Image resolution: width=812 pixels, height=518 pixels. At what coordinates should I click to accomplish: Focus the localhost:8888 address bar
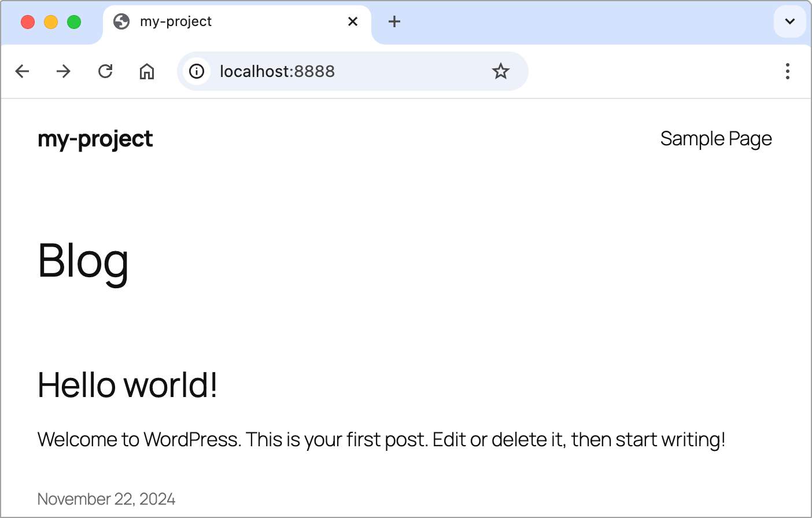coord(347,71)
